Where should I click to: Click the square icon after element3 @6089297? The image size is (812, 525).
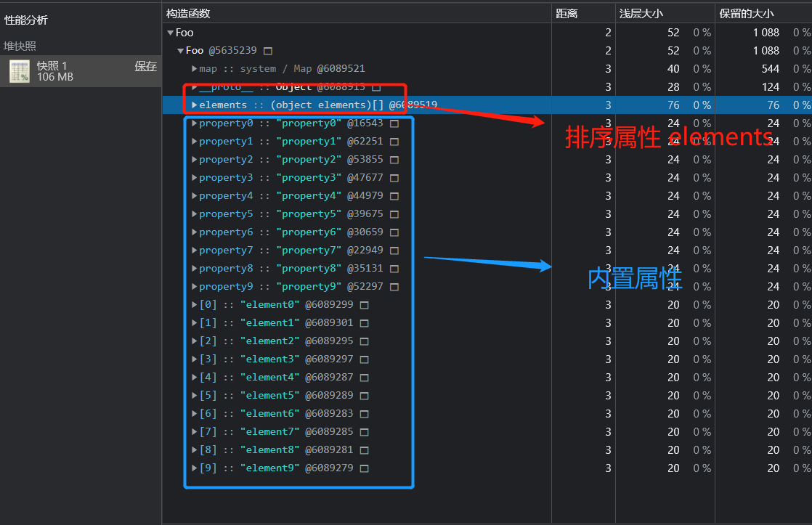pyautogui.click(x=364, y=359)
